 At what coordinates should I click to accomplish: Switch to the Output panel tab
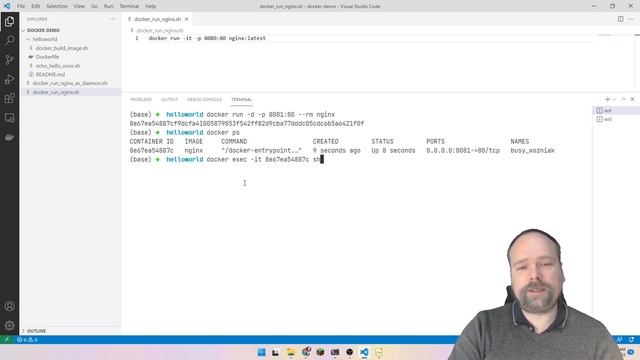click(x=169, y=100)
